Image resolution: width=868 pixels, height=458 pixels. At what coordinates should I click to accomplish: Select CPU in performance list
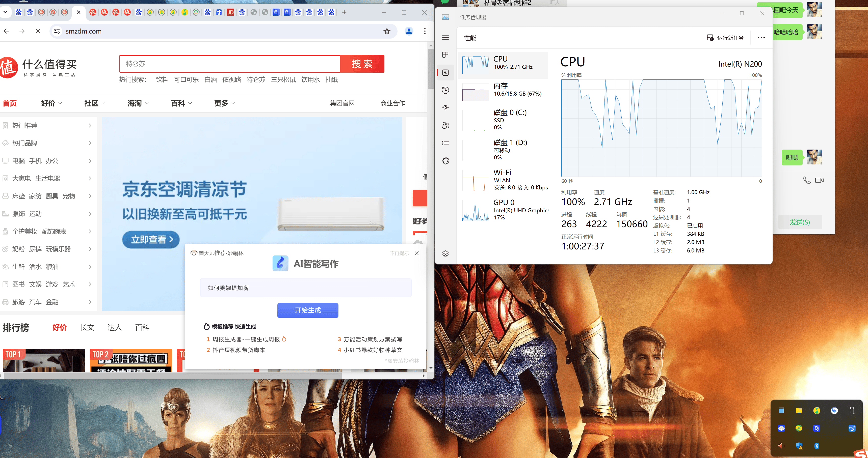[503, 65]
